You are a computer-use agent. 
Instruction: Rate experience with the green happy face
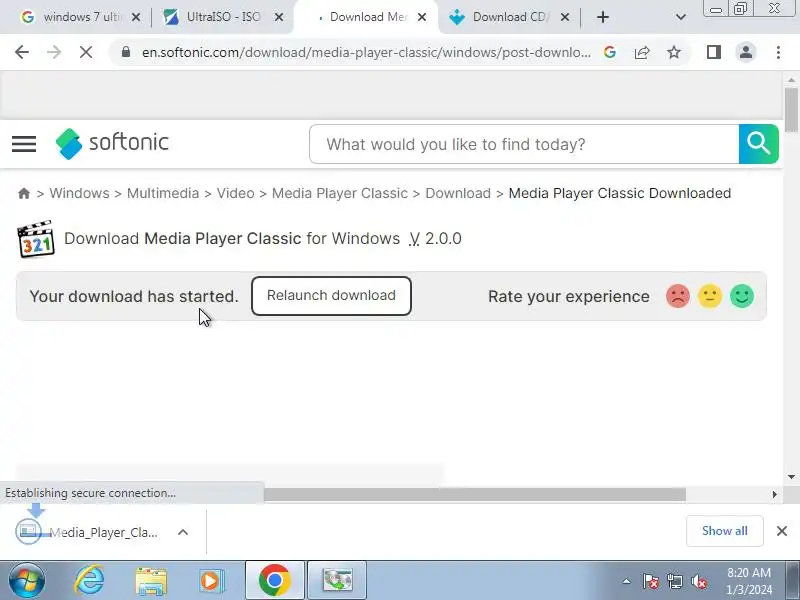[x=742, y=296]
